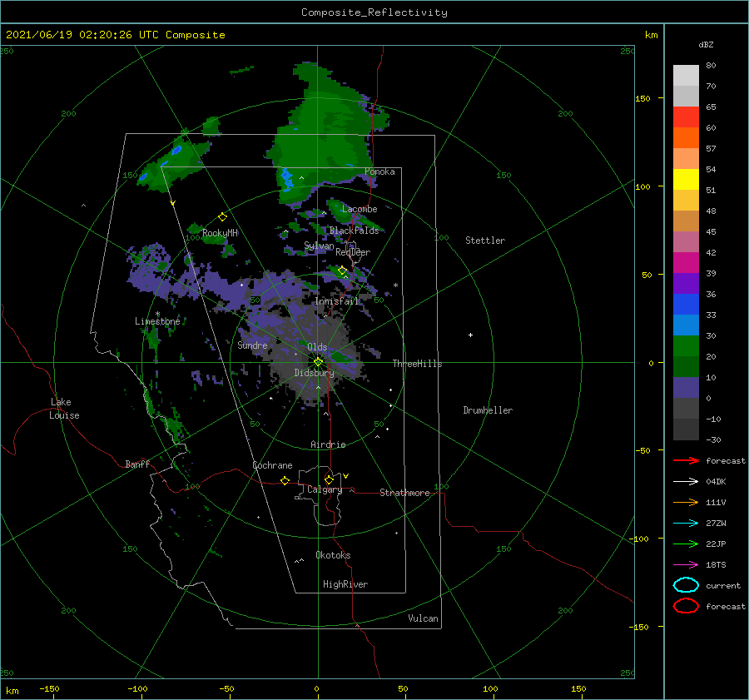Click the purple 36-39 dBZ swatch
The height and width of the screenshot is (700, 749).
[686, 284]
